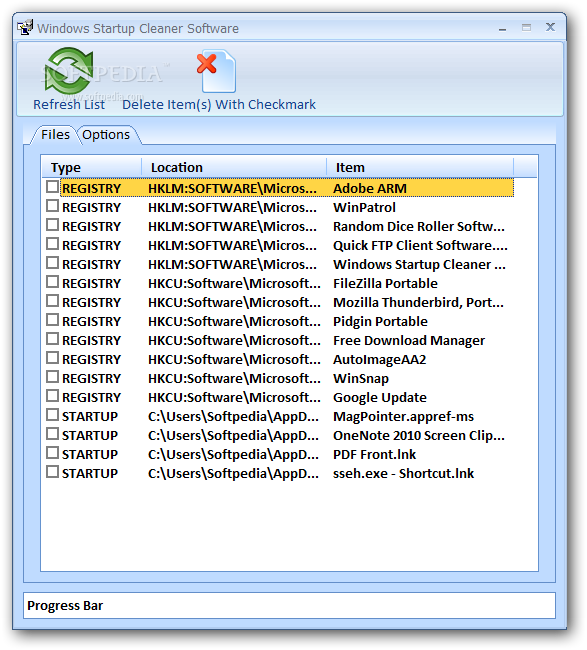Click the green Refresh List icon

(69, 70)
